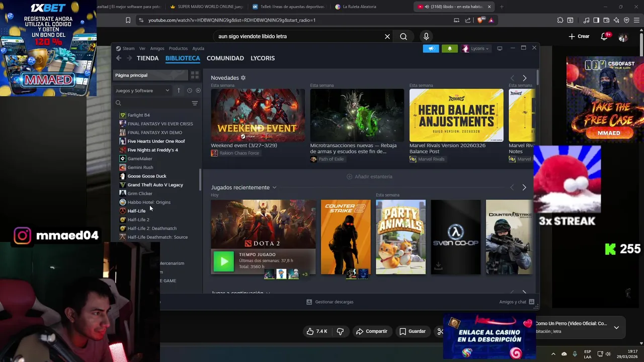644x362 pixels.
Task: Select Grand Theft Auto V Legacy entry
Action: coord(155,185)
